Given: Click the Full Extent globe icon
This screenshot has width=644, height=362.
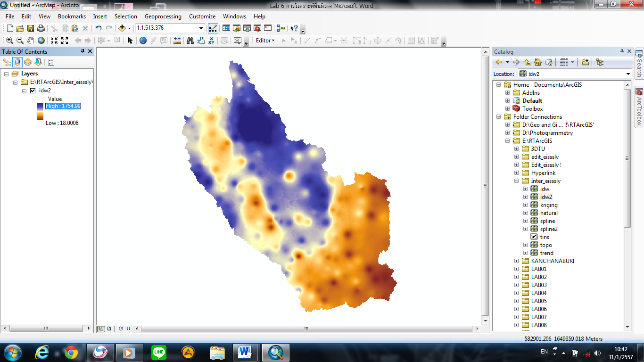Looking at the screenshot, I should click(41, 41).
